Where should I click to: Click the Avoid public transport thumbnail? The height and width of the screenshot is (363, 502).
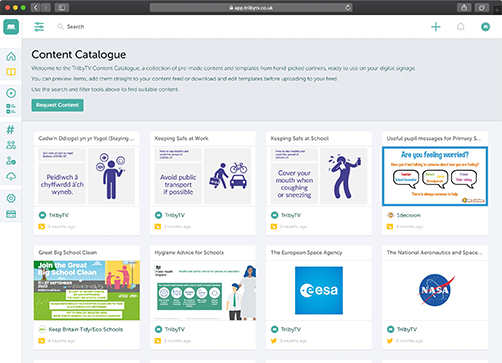[x=203, y=176]
